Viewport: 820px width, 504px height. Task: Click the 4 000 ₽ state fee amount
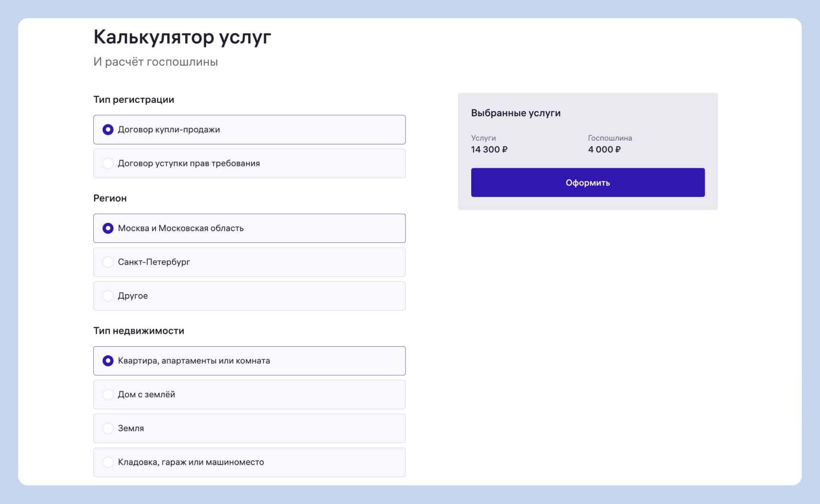pyautogui.click(x=604, y=150)
